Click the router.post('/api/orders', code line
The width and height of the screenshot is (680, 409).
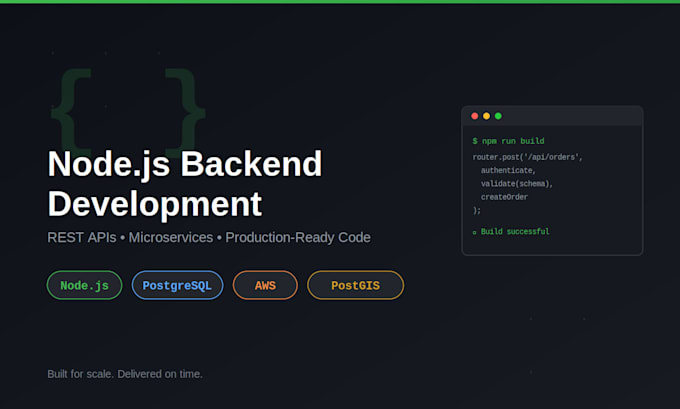pyautogui.click(x=527, y=157)
